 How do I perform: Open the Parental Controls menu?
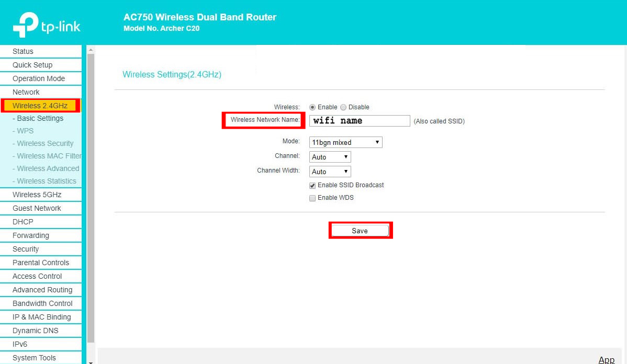(x=41, y=263)
